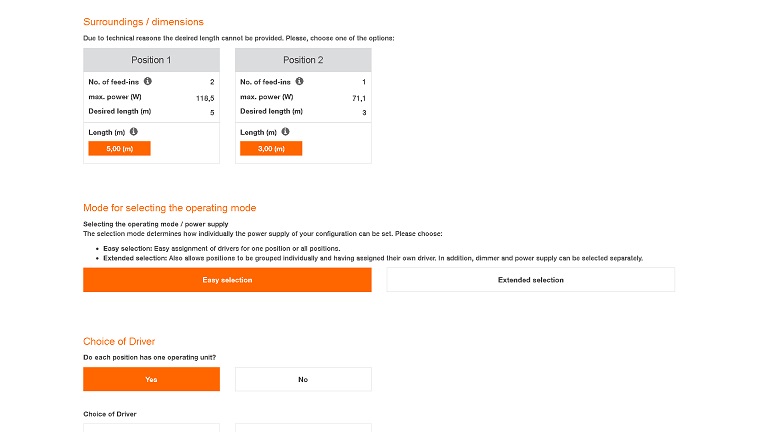This screenshot has width=758, height=432.
Task: Open Length info icon in Position 2
Action: pyautogui.click(x=285, y=132)
